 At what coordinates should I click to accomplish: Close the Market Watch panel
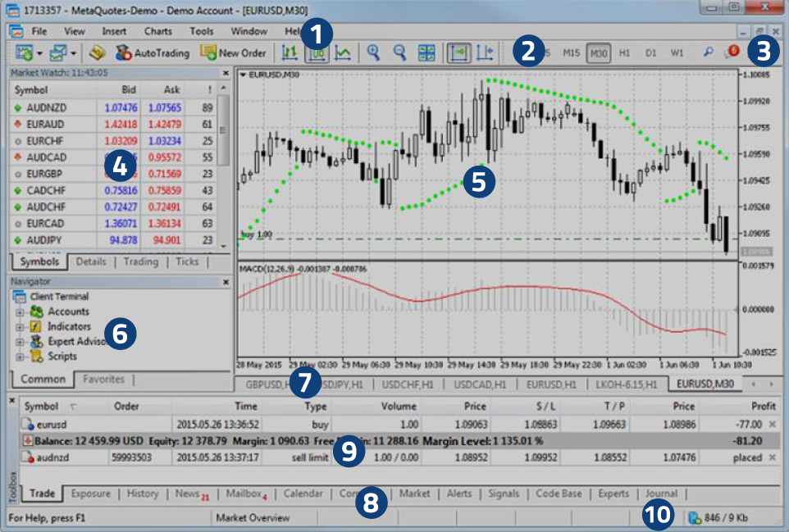(226, 74)
